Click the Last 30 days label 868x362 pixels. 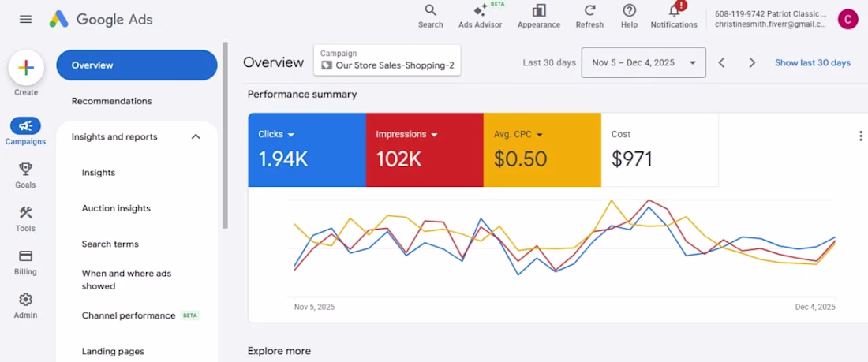point(549,62)
